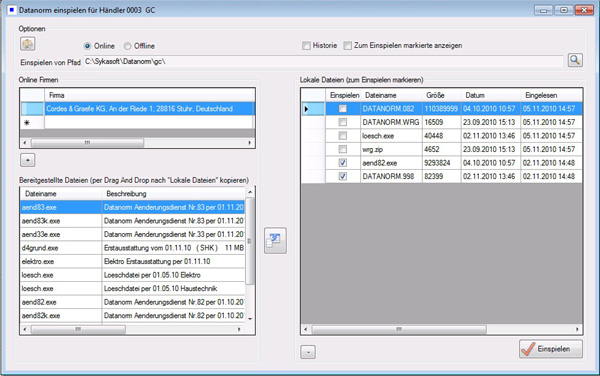
Task: Click the options settings icon under Optionen
Action: [28, 44]
